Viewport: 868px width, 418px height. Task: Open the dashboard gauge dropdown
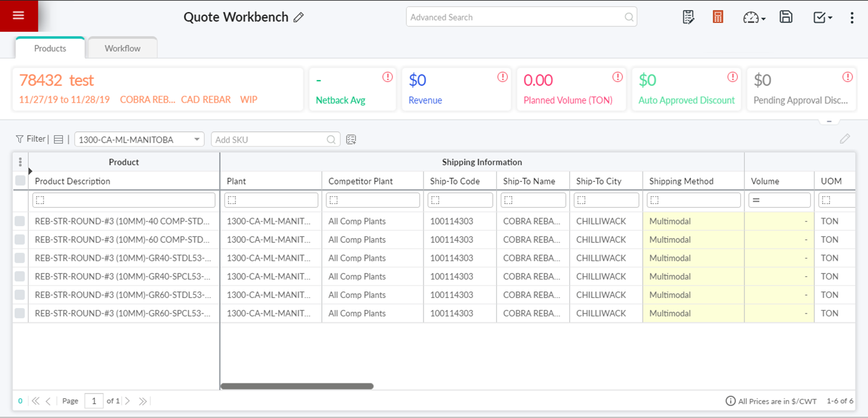click(x=754, y=18)
